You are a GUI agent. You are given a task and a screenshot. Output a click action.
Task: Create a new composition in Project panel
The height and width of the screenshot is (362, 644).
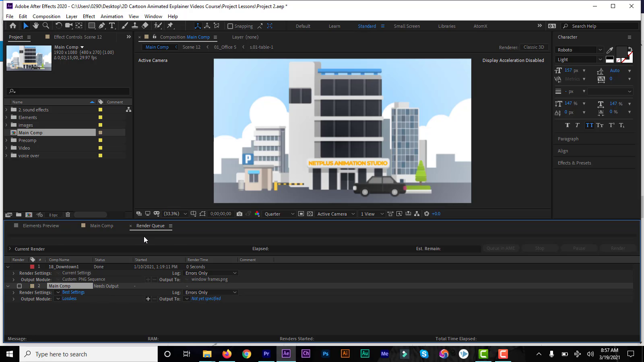tap(29, 215)
